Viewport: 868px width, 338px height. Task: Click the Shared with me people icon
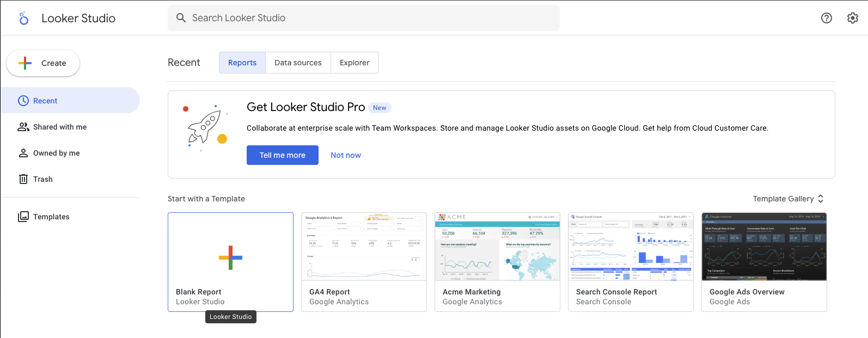(23, 127)
